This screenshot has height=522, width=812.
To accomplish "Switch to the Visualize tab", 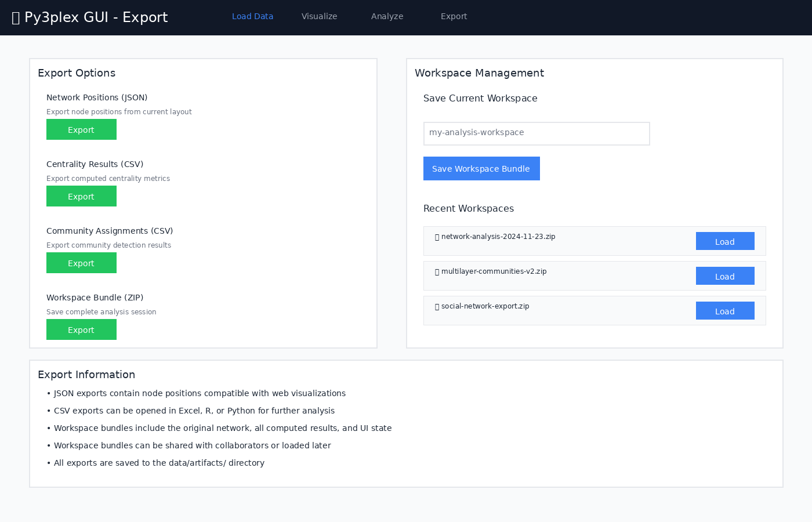I will coord(319,16).
